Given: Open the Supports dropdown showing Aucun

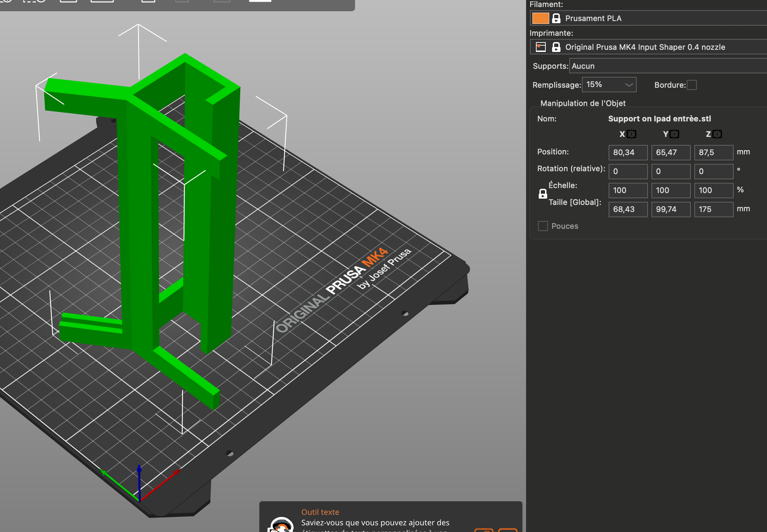Looking at the screenshot, I should (x=667, y=66).
